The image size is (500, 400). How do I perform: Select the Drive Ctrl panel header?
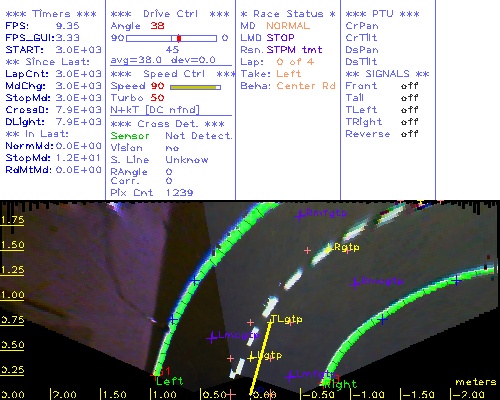[x=170, y=14]
